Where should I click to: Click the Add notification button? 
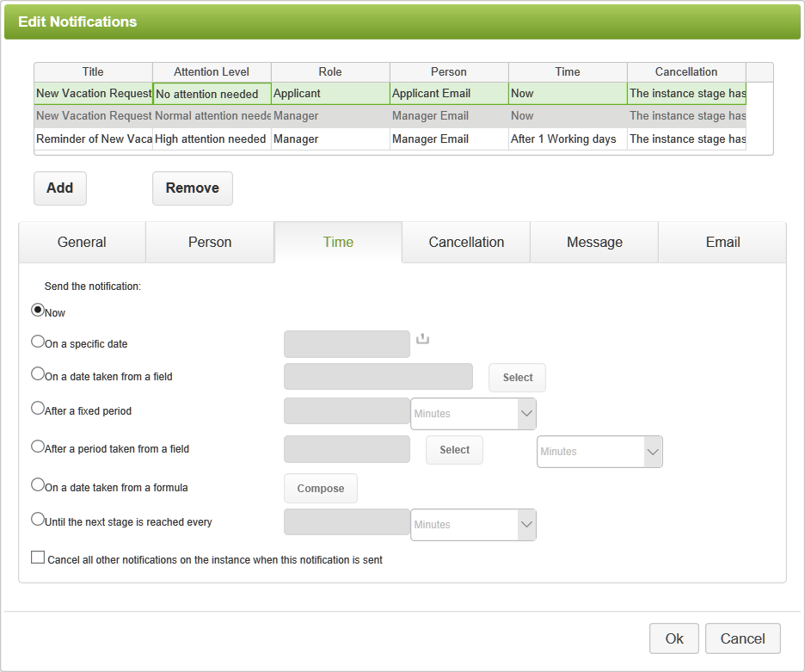[60, 188]
